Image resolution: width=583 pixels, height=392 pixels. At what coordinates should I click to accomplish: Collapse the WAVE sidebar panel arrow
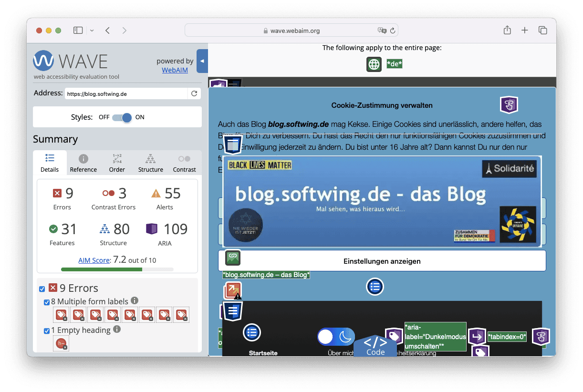pyautogui.click(x=202, y=61)
